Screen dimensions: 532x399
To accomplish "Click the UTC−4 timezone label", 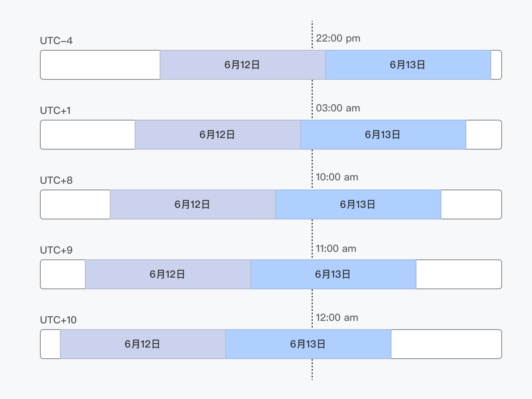I will click(x=56, y=41).
